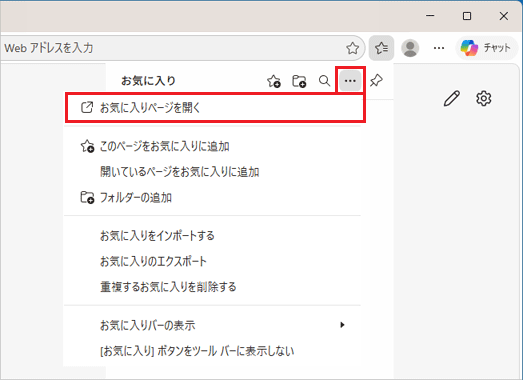This screenshot has height=380, width=523.
Task: Open browser Settings and more ellipsis
Action: tap(439, 48)
